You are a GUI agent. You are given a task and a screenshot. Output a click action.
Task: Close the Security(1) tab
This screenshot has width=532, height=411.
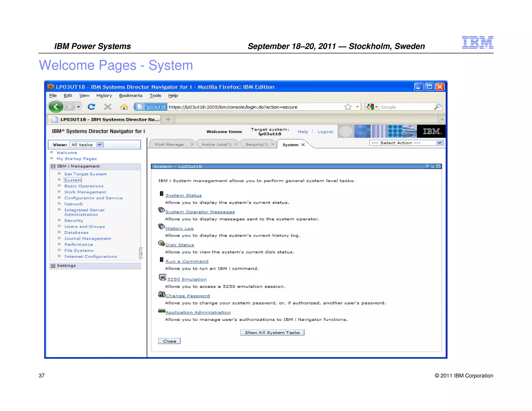272,144
